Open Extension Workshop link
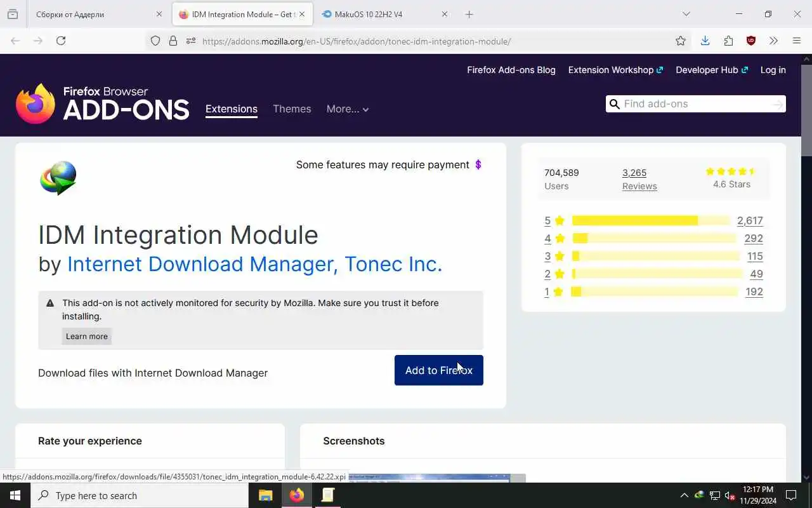Screen dimensions: 812x508 (x=615, y=70)
